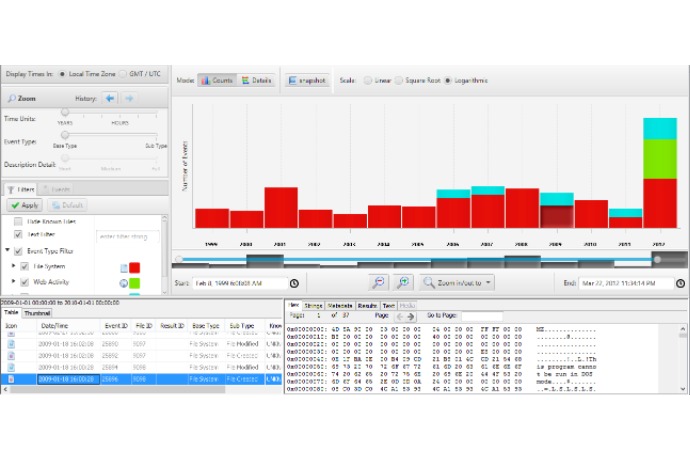Sort table by Event ID column
This screenshot has width=690, height=460.
click(116, 326)
